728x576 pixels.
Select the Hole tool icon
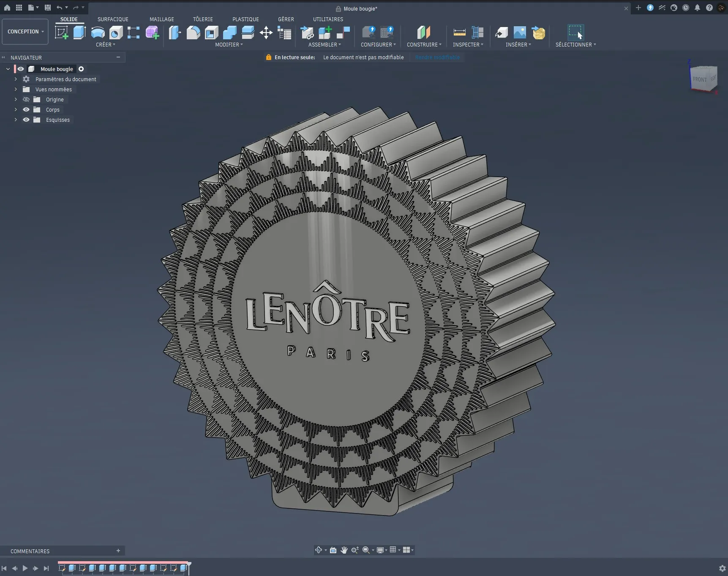(x=116, y=33)
